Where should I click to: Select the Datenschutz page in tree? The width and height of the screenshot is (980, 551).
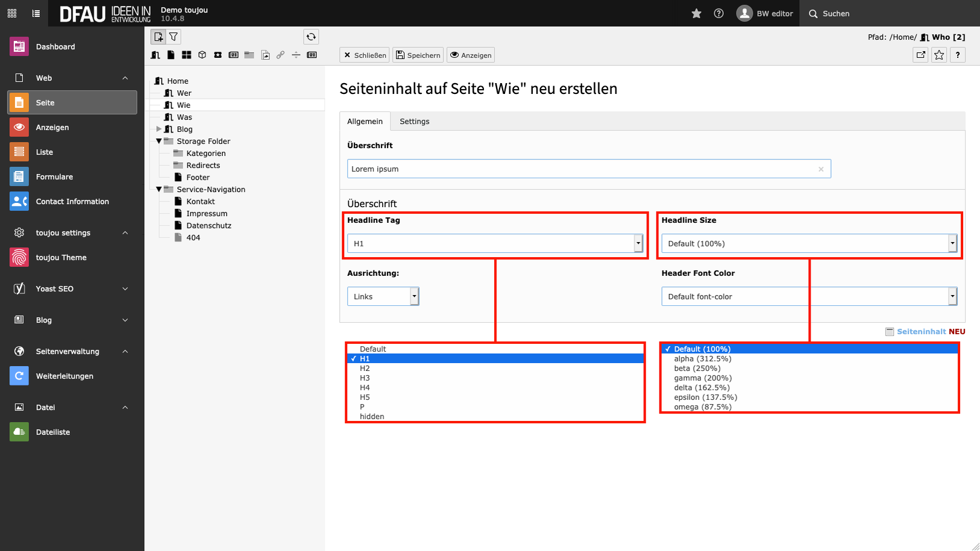(x=209, y=225)
